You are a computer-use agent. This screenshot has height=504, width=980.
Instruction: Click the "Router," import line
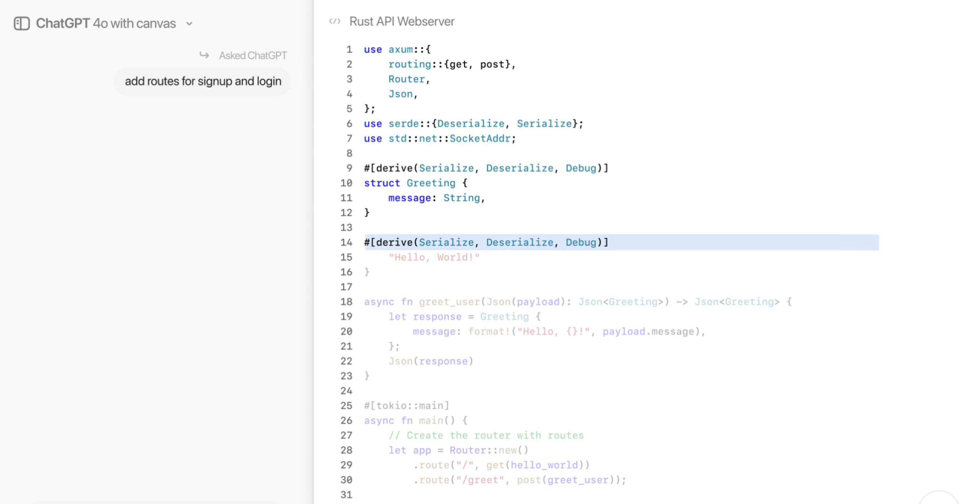pyautogui.click(x=409, y=79)
